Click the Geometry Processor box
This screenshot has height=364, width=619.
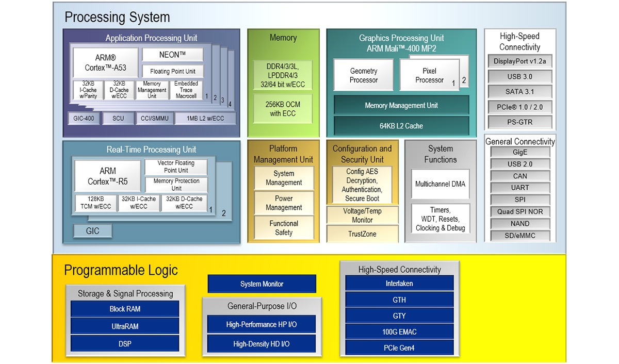pos(363,75)
